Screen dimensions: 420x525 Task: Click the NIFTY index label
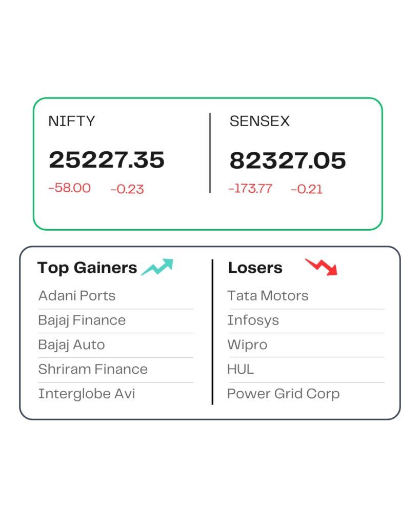coord(72,121)
